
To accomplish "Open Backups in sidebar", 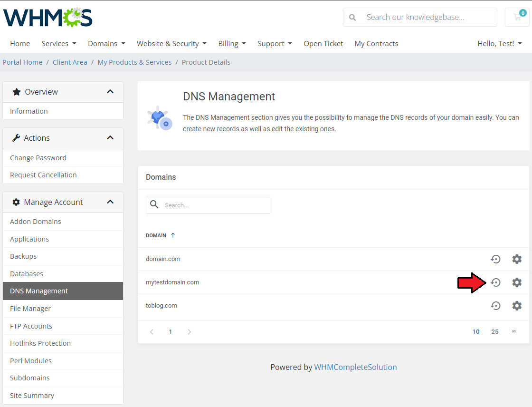I will (63, 256).
